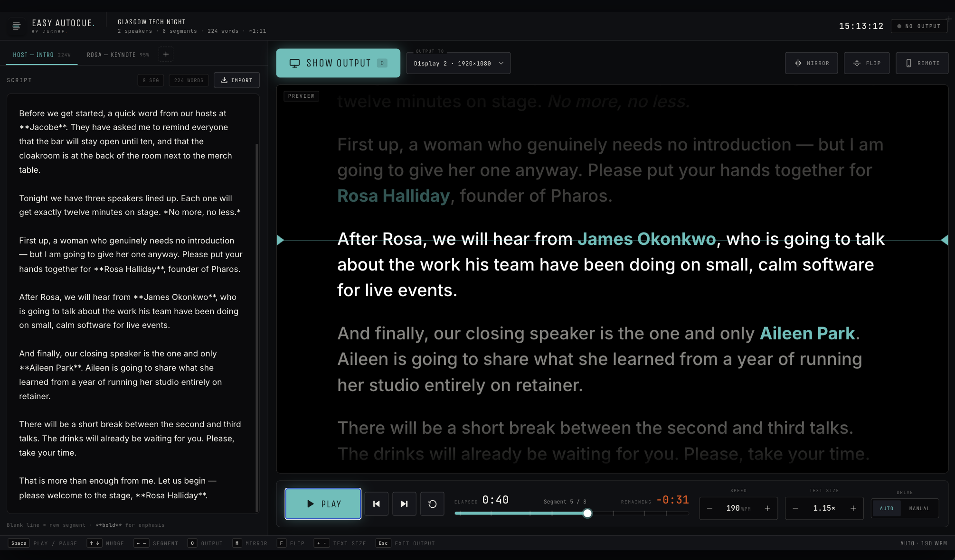This screenshot has height=560, width=955.
Task: Click the Easy Autocue logo icon
Action: (x=17, y=26)
